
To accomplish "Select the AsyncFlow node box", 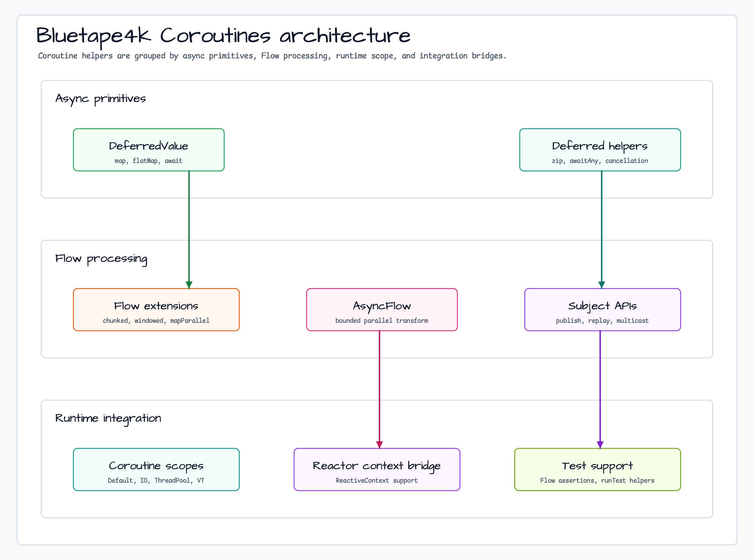I will coord(382,309).
